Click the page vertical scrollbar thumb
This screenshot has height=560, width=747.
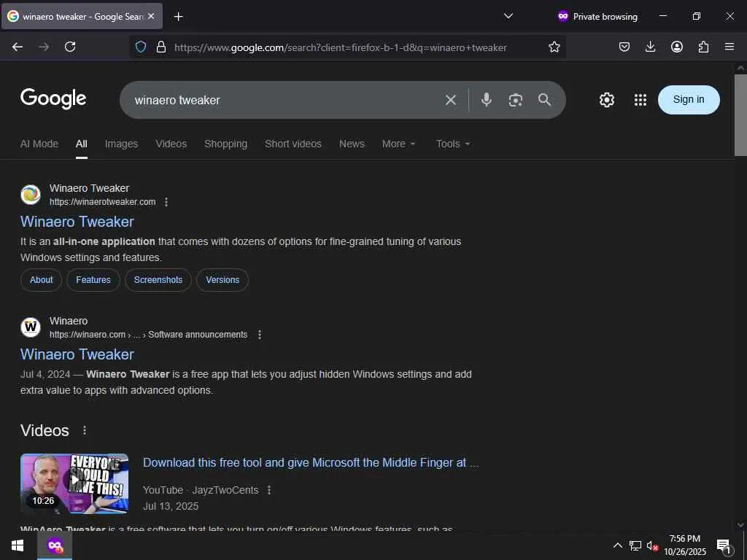coord(740,114)
